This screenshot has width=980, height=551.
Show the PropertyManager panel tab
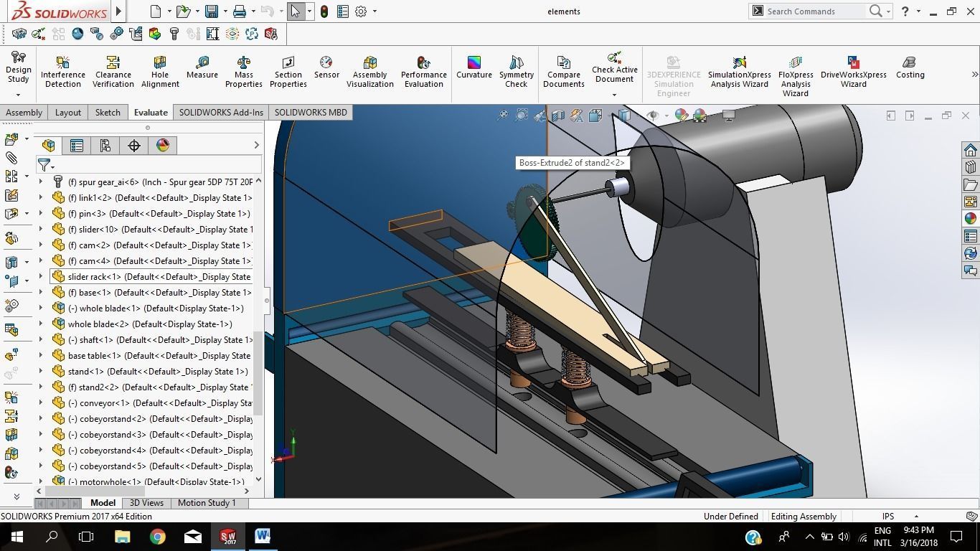(77, 146)
